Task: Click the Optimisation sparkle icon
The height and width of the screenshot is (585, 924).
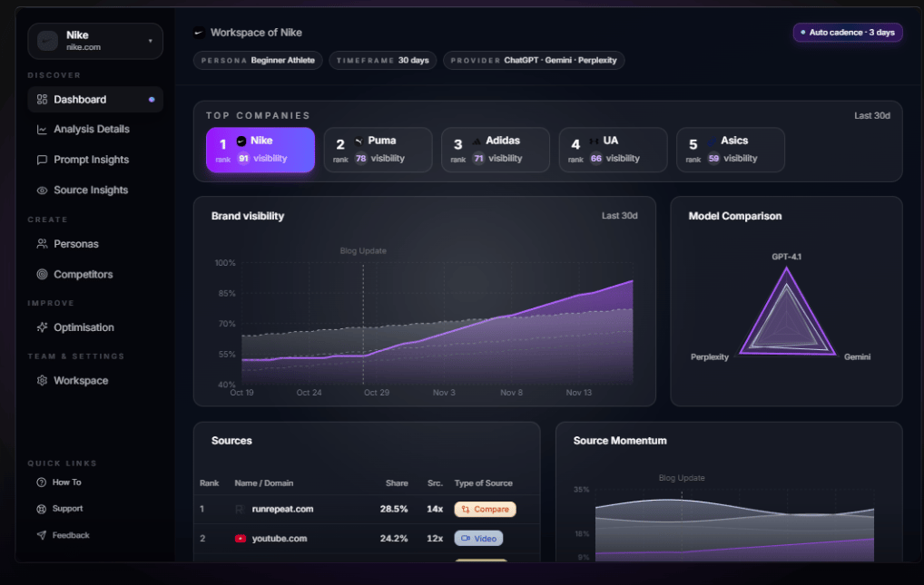Action: click(x=42, y=327)
